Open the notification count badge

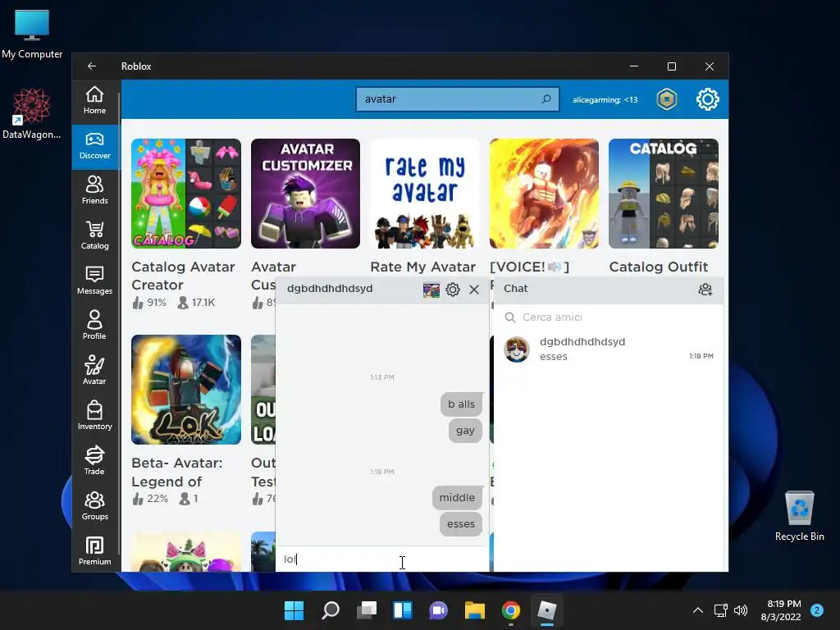(817, 610)
